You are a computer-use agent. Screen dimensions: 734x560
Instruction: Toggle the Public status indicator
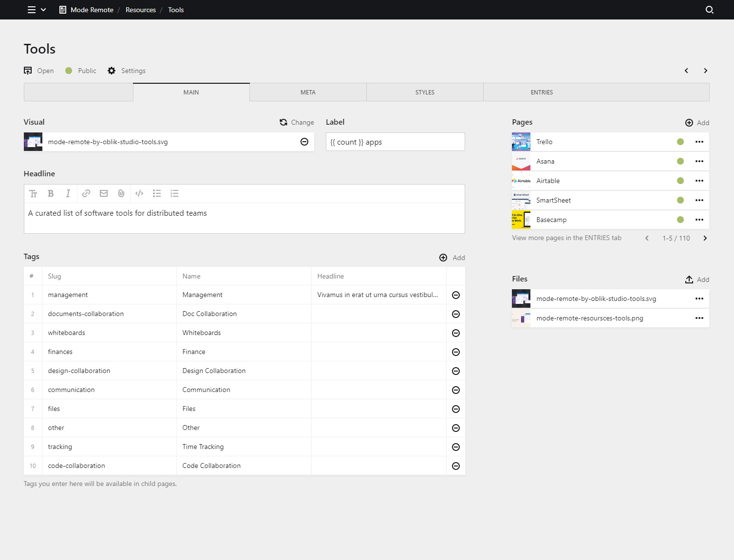pyautogui.click(x=69, y=71)
